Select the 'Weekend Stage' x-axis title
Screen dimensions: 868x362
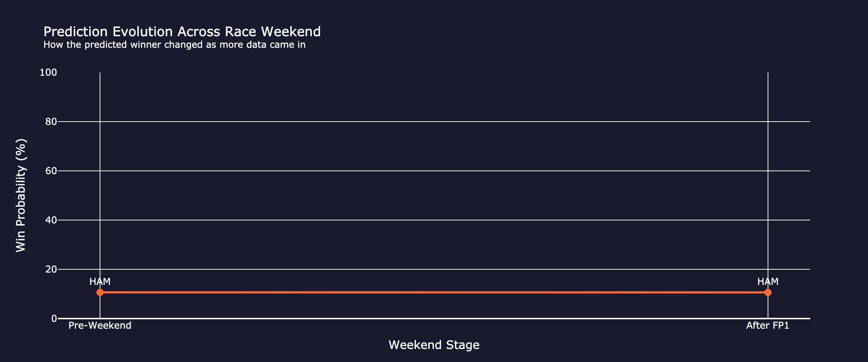click(x=434, y=345)
